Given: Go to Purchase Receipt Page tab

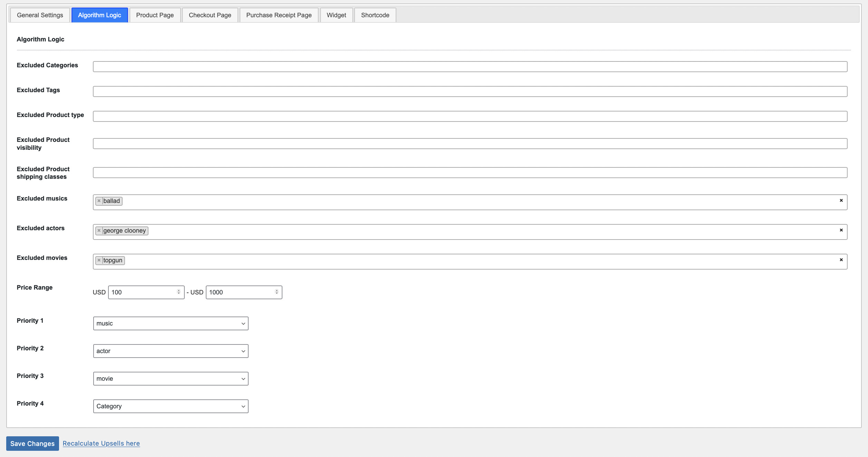Looking at the screenshot, I should [279, 15].
